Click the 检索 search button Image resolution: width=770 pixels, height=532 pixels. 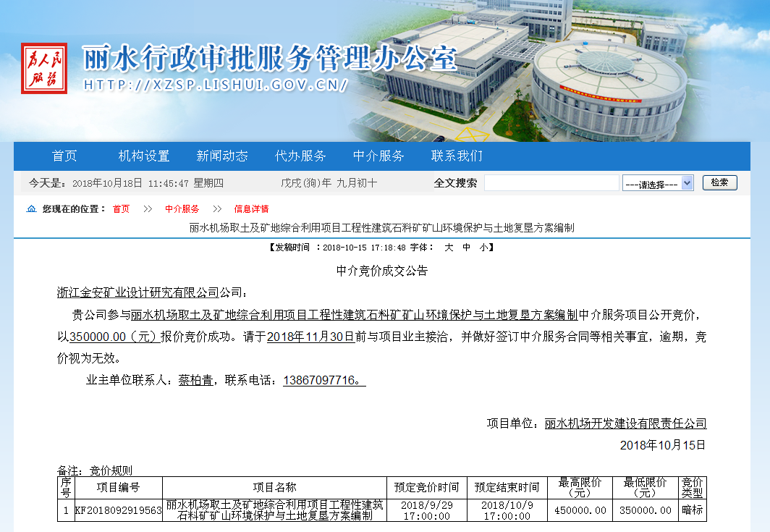(719, 182)
